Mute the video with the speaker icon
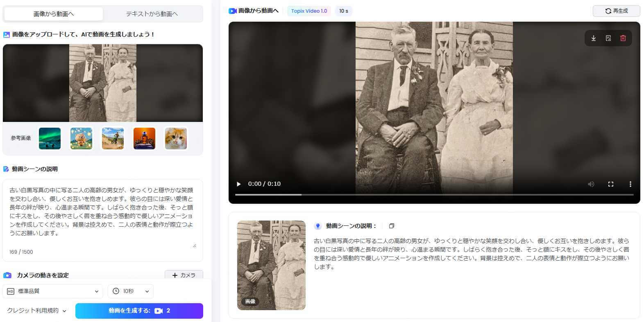The width and height of the screenshot is (644, 322). tap(591, 184)
